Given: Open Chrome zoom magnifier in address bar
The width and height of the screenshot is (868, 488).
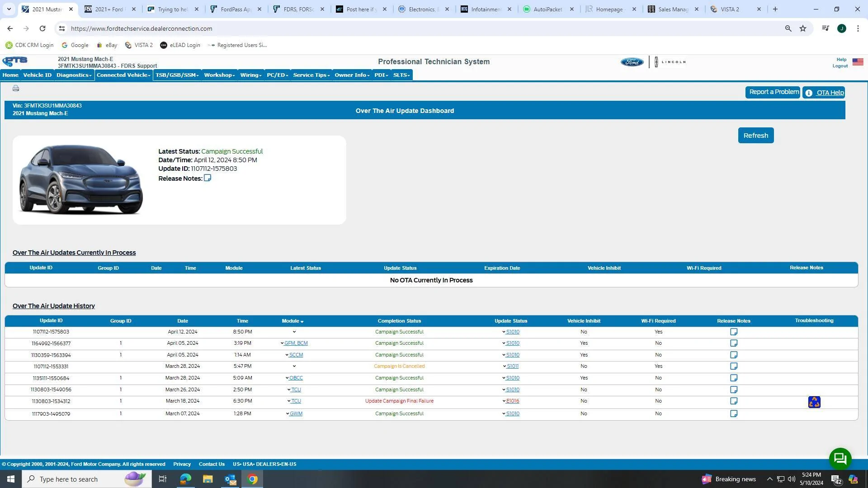Looking at the screenshot, I should (x=788, y=28).
